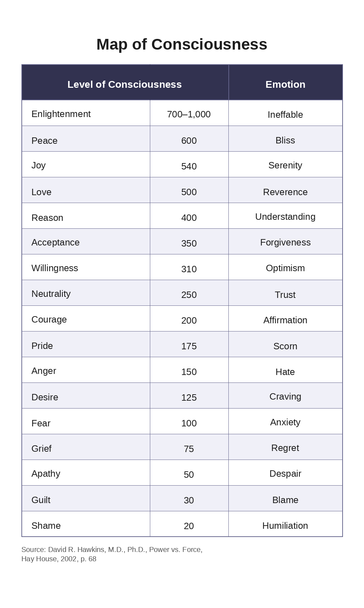
Task: Select the Courage row's 200 value
Action: (x=189, y=320)
